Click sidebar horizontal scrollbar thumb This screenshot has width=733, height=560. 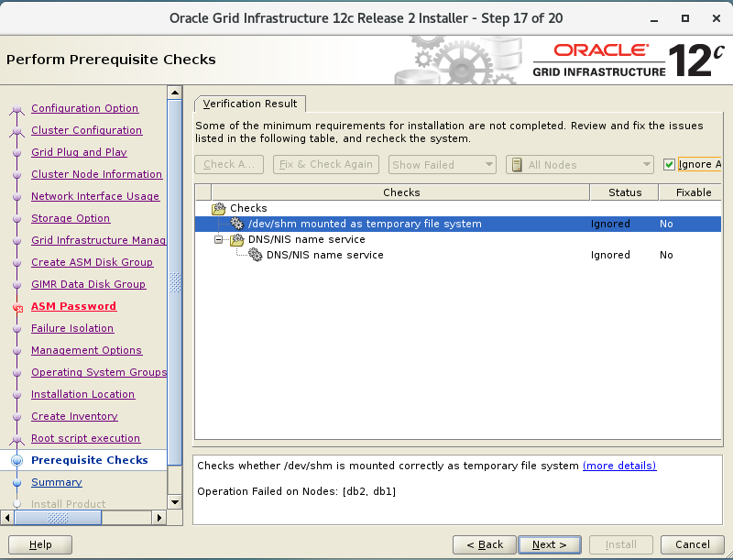click(x=58, y=518)
